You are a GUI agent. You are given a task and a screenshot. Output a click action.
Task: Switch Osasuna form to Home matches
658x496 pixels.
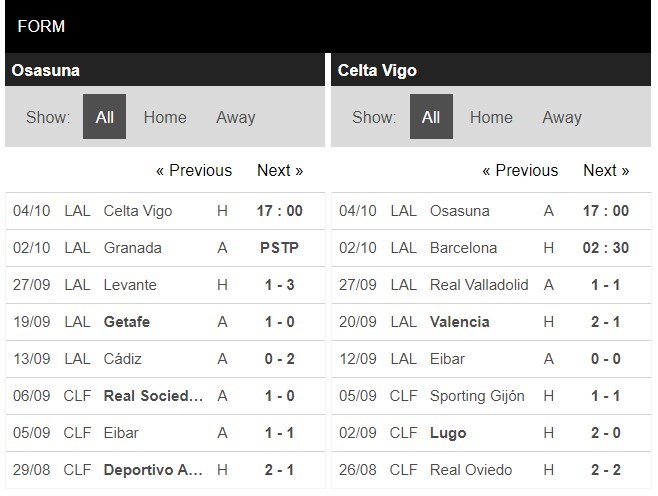click(165, 117)
